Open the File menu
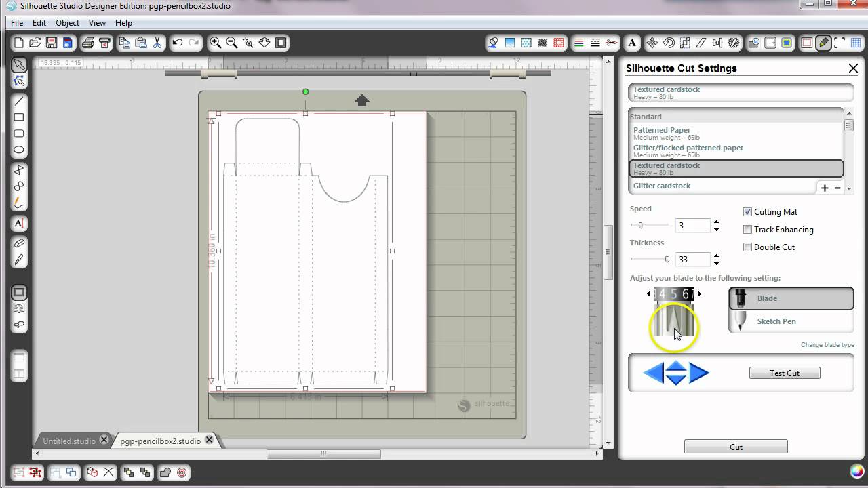The image size is (868, 488). click(17, 23)
